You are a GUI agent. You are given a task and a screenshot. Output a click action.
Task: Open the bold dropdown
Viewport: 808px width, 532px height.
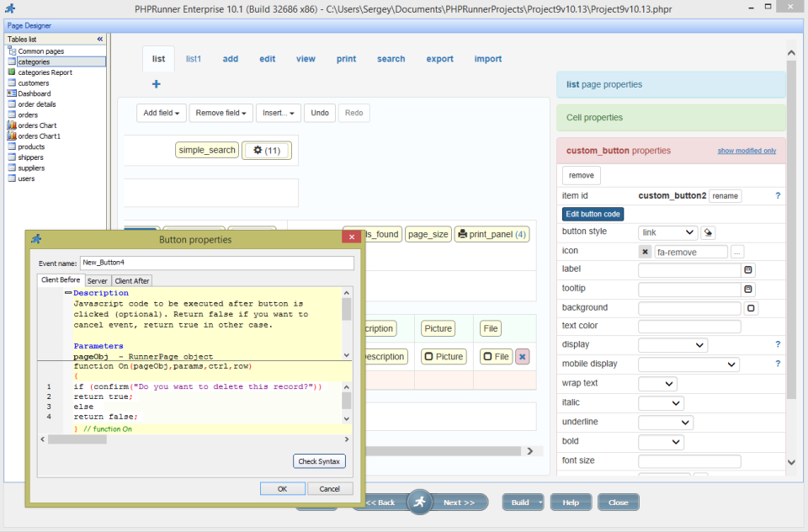pos(662,442)
